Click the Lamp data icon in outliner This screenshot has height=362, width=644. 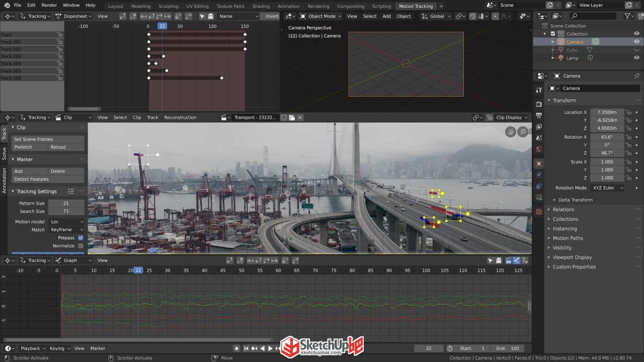click(x=590, y=58)
